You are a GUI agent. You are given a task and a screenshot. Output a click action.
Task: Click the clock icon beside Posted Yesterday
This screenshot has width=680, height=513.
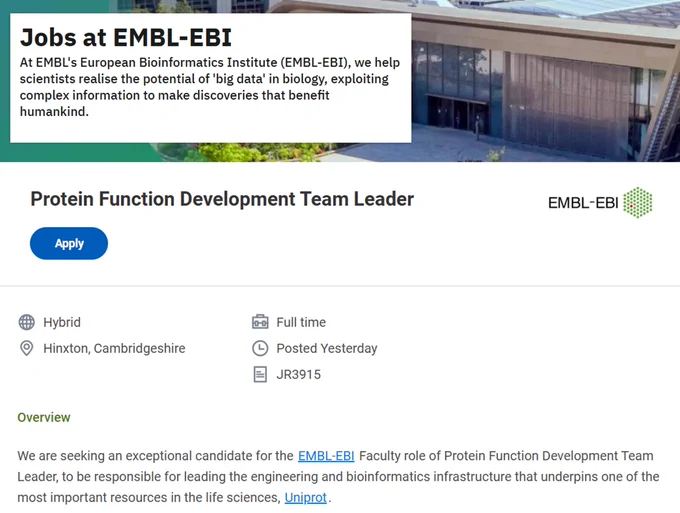[x=260, y=348]
